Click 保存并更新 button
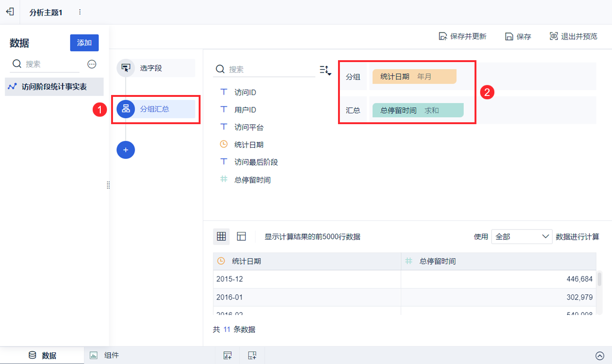 pos(462,36)
